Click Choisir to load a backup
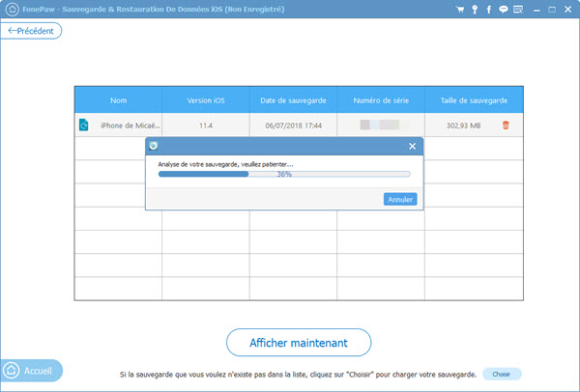 [x=501, y=374]
